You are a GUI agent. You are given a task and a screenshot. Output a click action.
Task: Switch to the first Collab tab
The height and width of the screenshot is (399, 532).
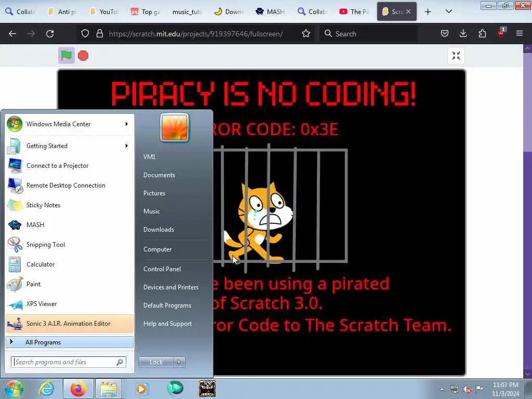click(20, 12)
